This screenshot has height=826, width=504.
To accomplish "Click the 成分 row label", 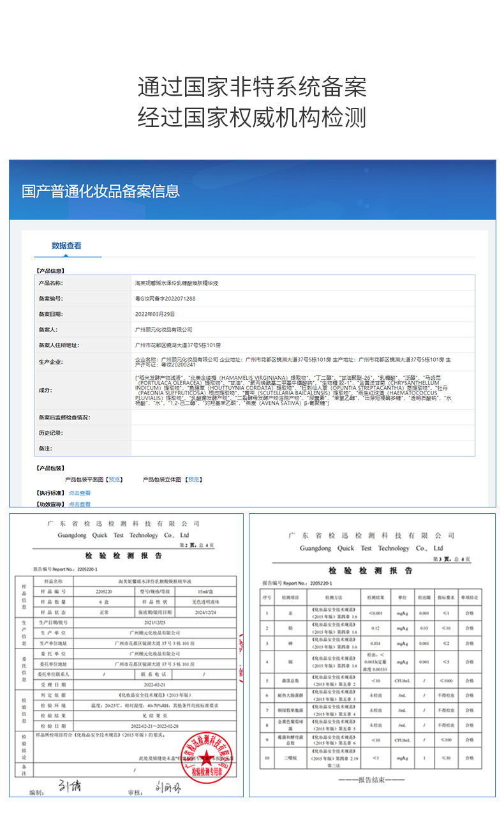I will (x=45, y=389).
